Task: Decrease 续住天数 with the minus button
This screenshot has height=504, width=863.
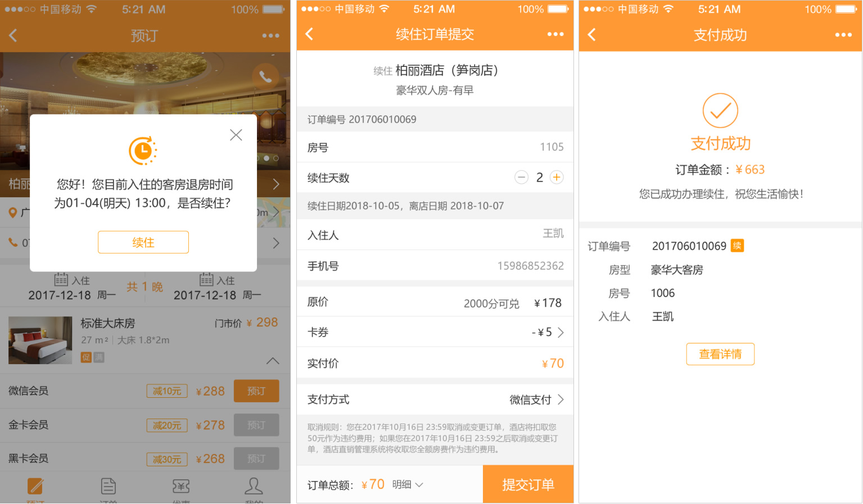Action: (x=521, y=178)
